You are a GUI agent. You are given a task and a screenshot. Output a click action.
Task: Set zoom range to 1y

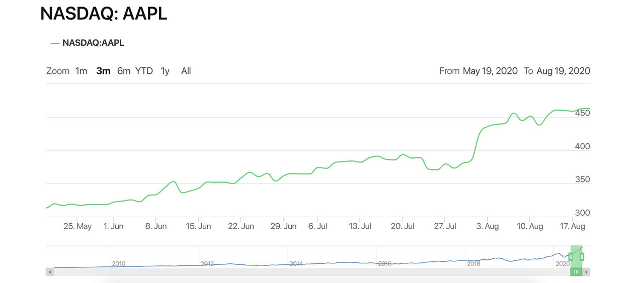pyautogui.click(x=165, y=71)
